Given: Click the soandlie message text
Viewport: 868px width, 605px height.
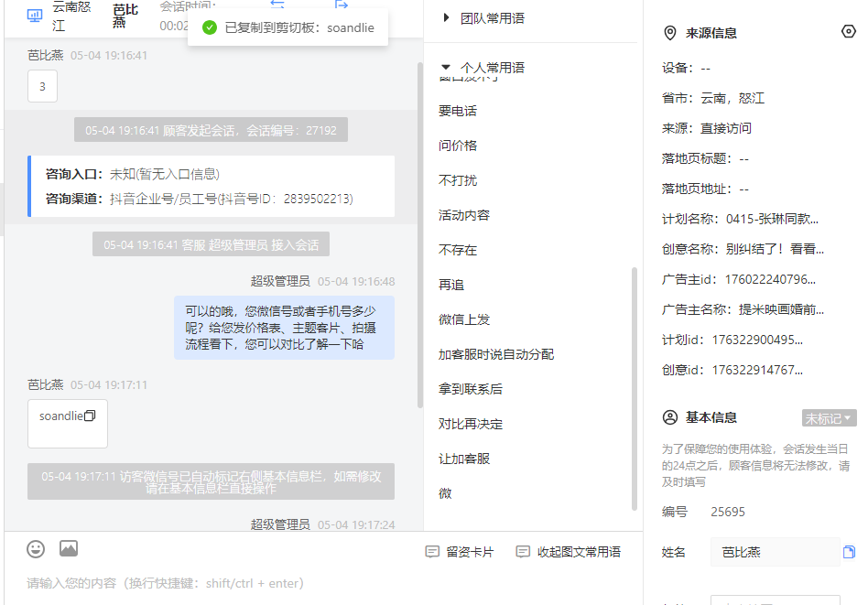Looking at the screenshot, I should (x=61, y=416).
